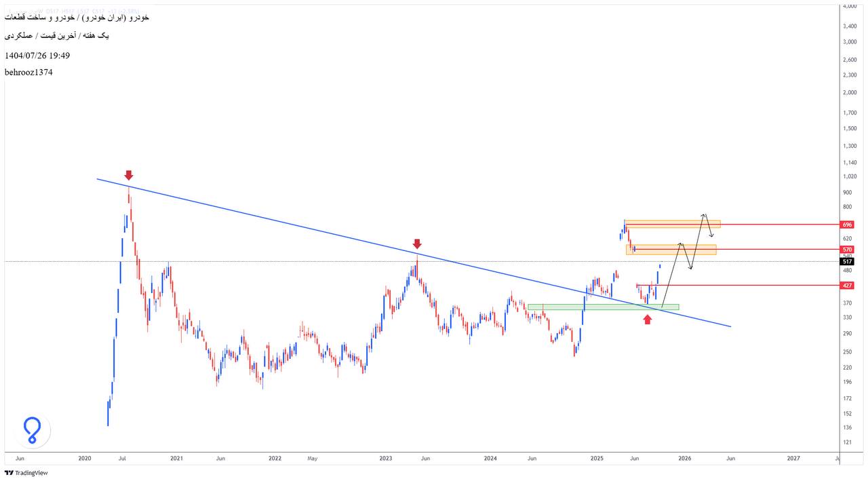868x481 pixels.
Task: Click the red 696 price label
Action: point(847,225)
